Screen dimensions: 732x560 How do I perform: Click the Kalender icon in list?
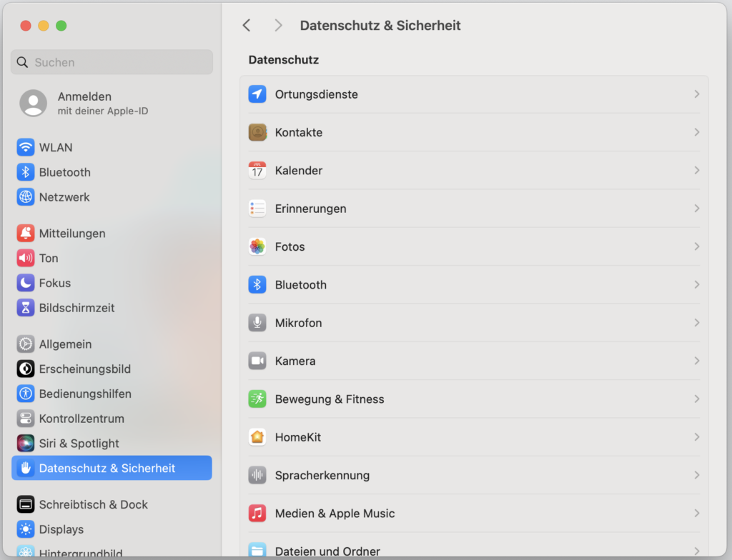[x=257, y=171]
